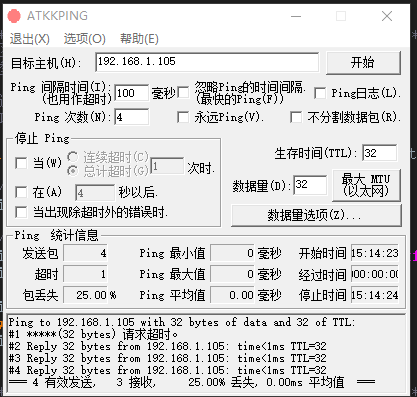Click the summary line 4 有效发送
417x397 pixels.
coord(192,382)
